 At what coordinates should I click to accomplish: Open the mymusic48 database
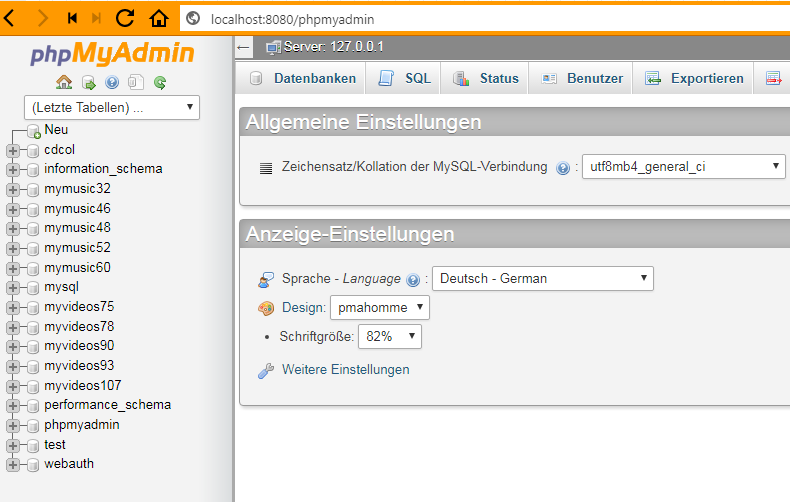(77, 228)
